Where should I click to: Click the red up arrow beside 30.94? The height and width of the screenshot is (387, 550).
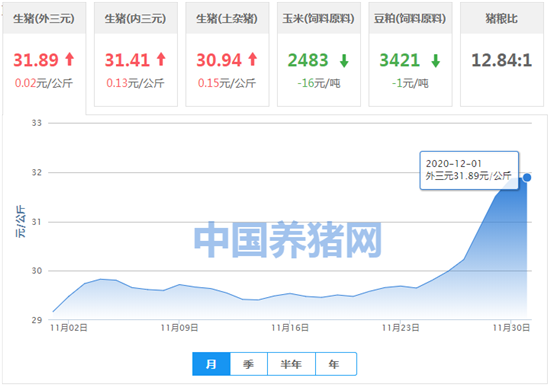point(253,59)
